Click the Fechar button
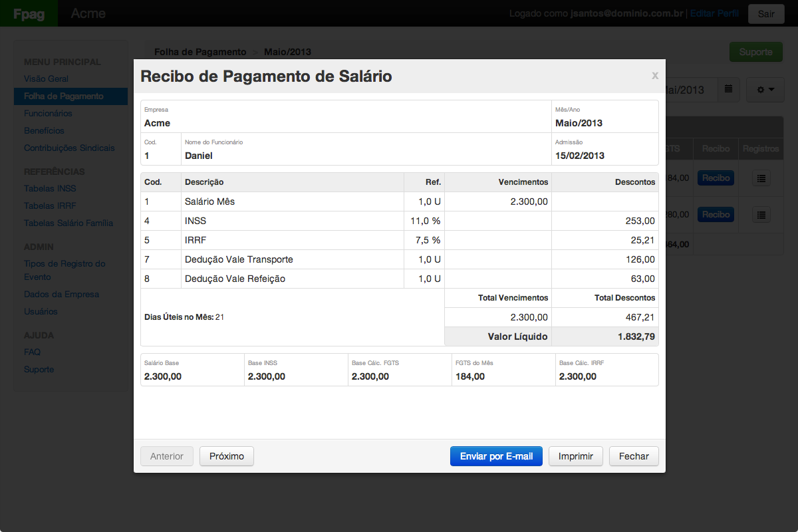 tap(634, 456)
